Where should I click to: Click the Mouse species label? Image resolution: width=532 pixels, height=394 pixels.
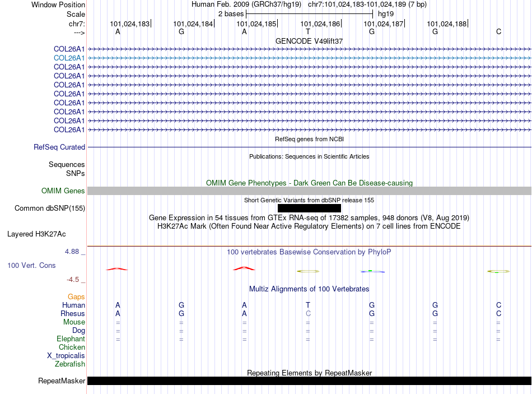click(74, 322)
